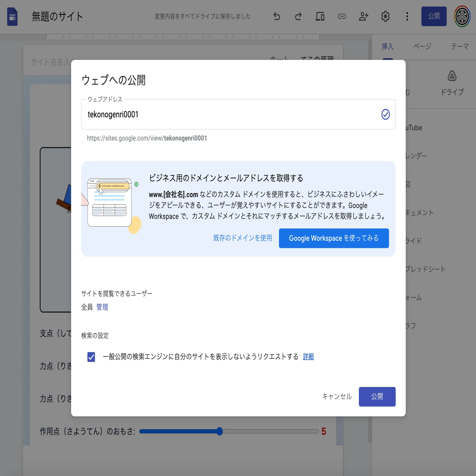Viewport: 476px width, 476px height.
Task: Open the 詳細 link for search settings
Action: [x=308, y=356]
